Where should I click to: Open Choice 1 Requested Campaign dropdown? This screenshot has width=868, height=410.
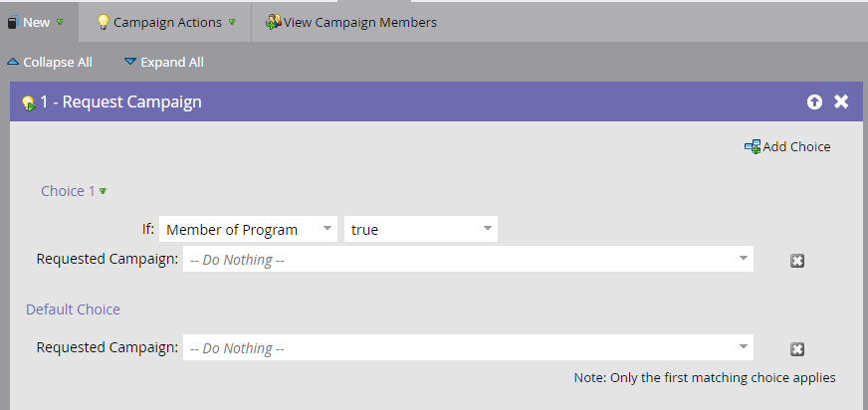tap(468, 259)
